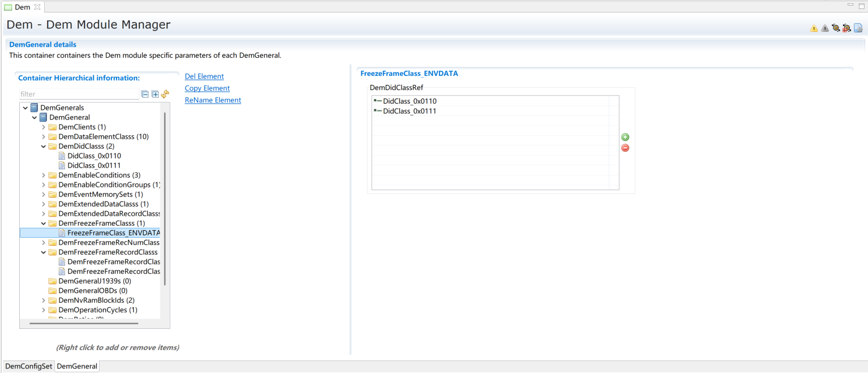Image resolution: width=868 pixels, height=373 pixels.
Task: Click the gray warning triangle icon
Action: (x=825, y=28)
